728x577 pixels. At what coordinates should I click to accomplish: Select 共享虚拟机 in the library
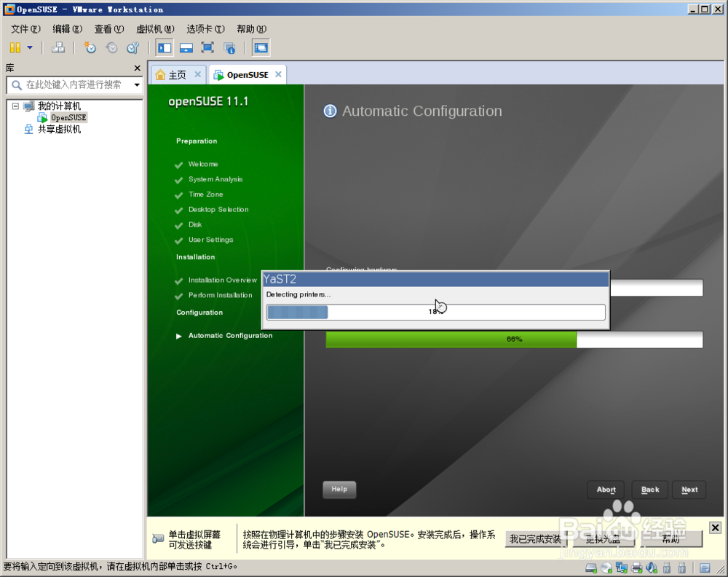(x=59, y=129)
